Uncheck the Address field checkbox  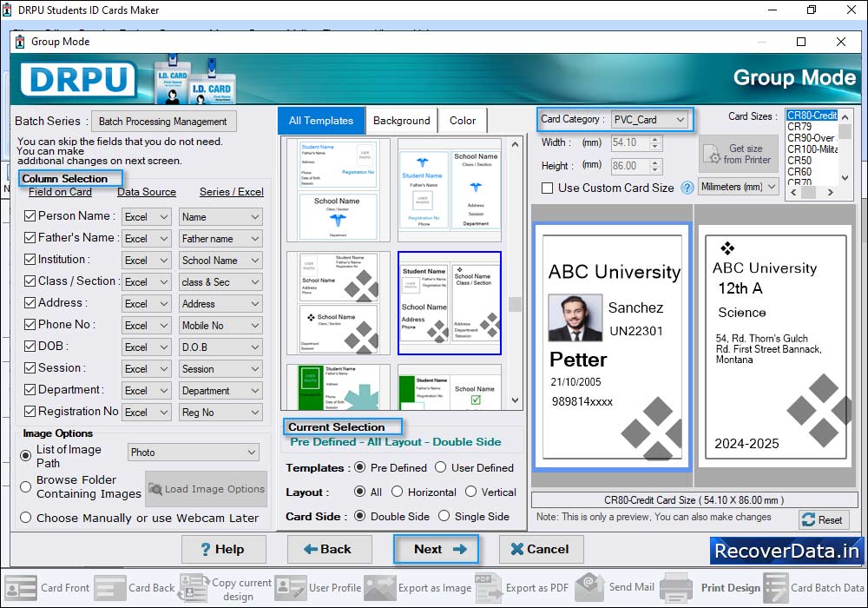click(30, 302)
